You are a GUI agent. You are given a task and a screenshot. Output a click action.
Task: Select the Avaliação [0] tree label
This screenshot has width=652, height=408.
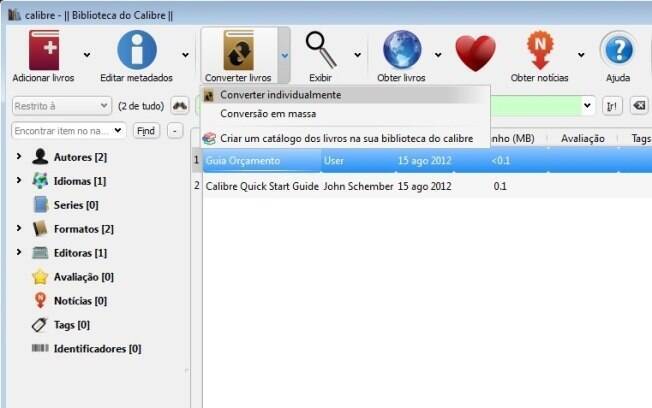coord(84,277)
